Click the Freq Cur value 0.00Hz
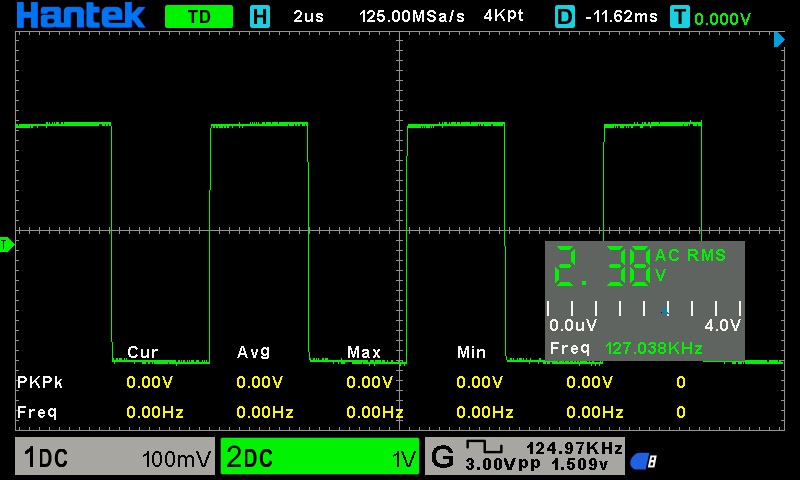The height and width of the screenshot is (480, 800). (x=155, y=413)
